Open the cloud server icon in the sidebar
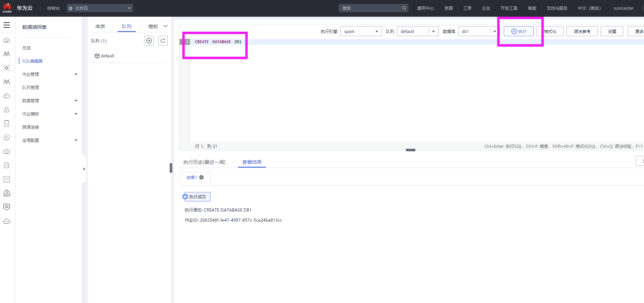644x303 pixels. click(7, 40)
